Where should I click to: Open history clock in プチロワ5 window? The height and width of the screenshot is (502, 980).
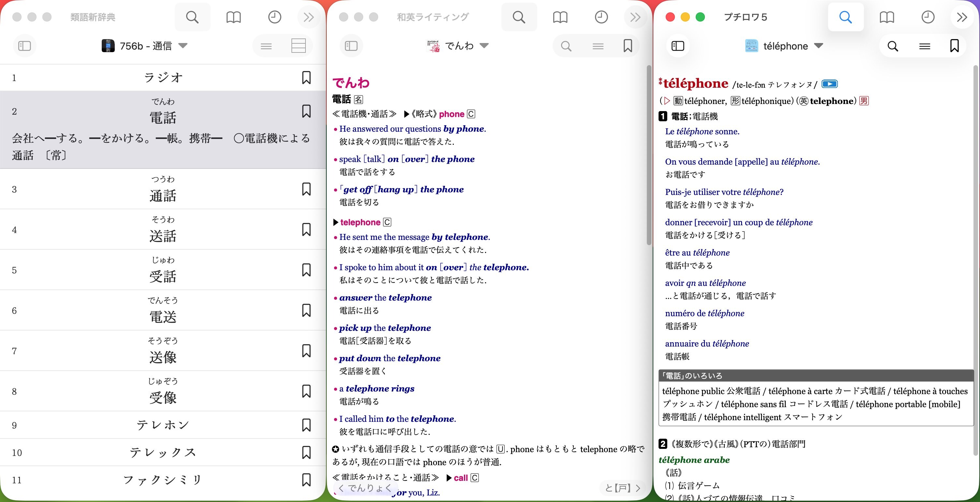(928, 17)
